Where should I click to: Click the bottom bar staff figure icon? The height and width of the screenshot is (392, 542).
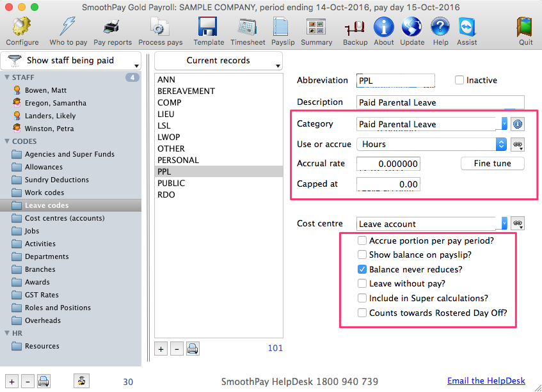[81, 381]
